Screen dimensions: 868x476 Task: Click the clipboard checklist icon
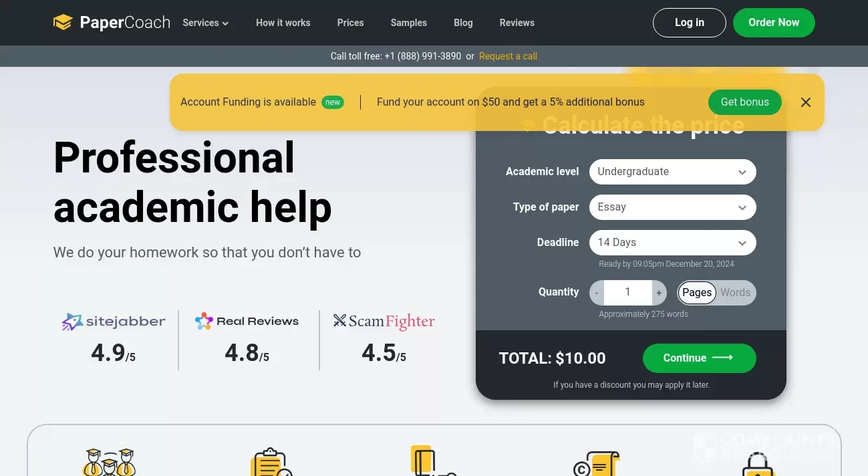(271, 463)
